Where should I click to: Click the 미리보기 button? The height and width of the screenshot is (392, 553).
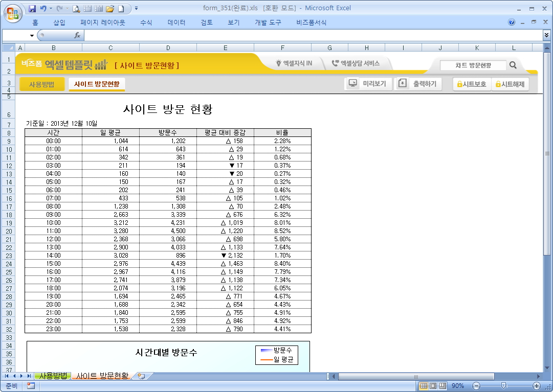(x=368, y=84)
